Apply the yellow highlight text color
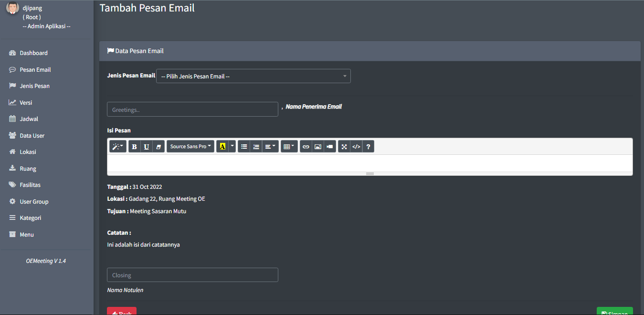 click(x=222, y=147)
